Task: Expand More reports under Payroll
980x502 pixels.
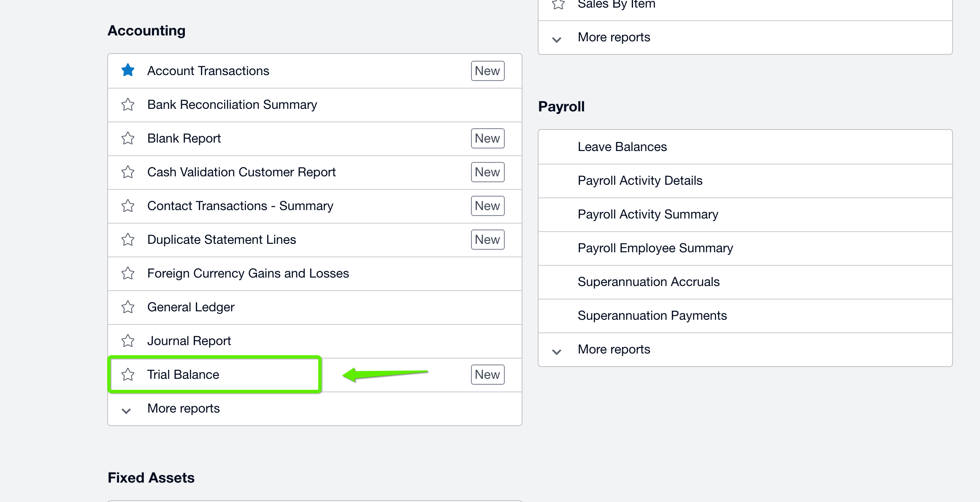Action: point(614,349)
